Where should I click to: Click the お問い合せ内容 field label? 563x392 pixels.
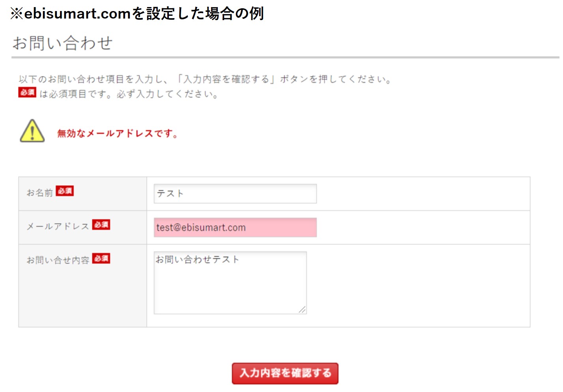click(58, 260)
